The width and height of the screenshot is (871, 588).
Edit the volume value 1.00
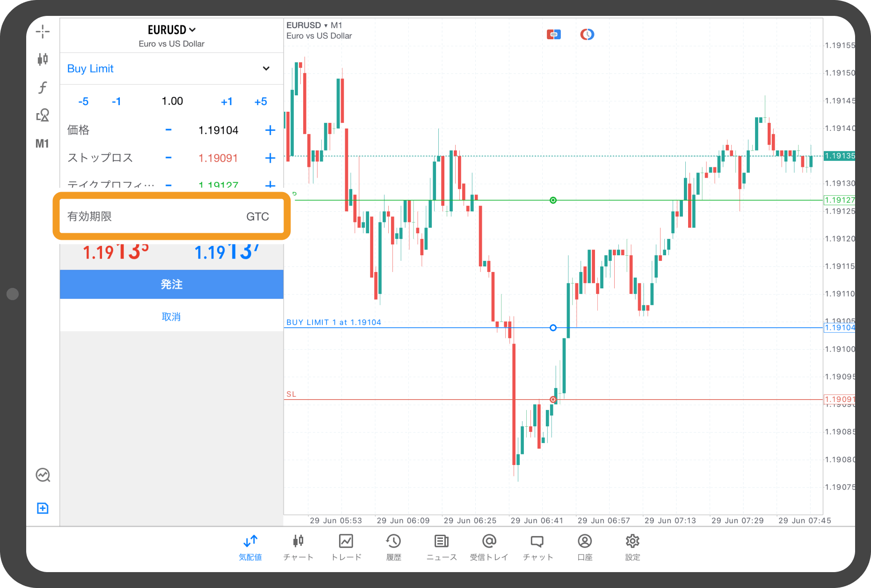click(x=172, y=101)
